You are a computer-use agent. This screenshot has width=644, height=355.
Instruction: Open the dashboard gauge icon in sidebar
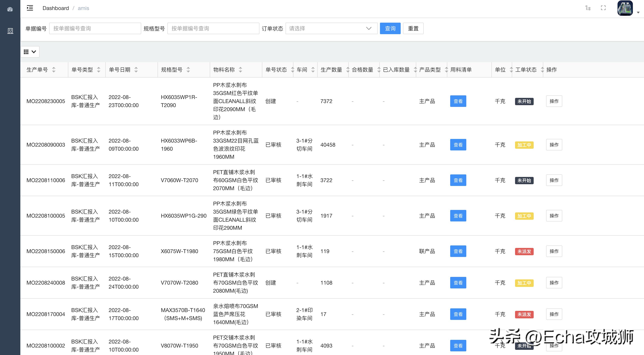pos(10,9)
